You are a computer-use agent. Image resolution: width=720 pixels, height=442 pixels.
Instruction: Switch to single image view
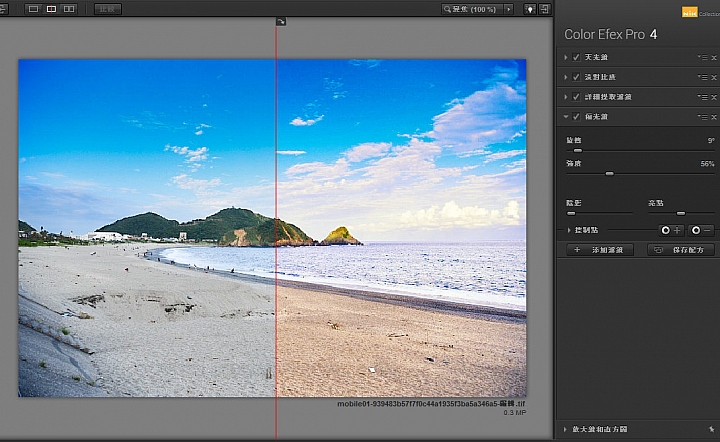pyautogui.click(x=34, y=9)
